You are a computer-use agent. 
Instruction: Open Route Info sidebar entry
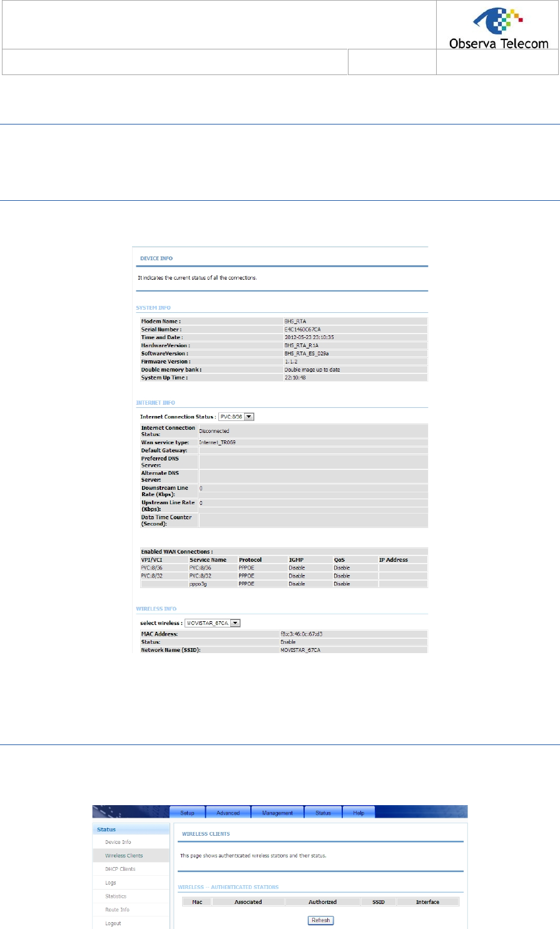coord(117,910)
